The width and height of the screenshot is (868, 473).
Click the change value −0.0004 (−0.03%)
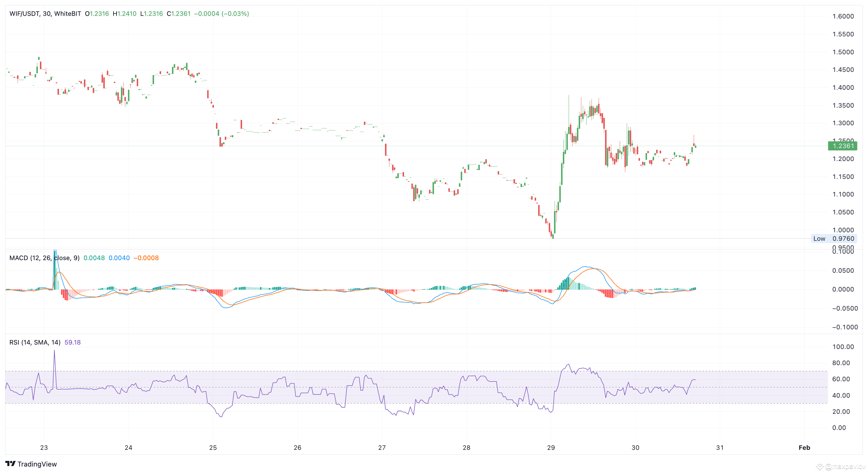(222, 14)
